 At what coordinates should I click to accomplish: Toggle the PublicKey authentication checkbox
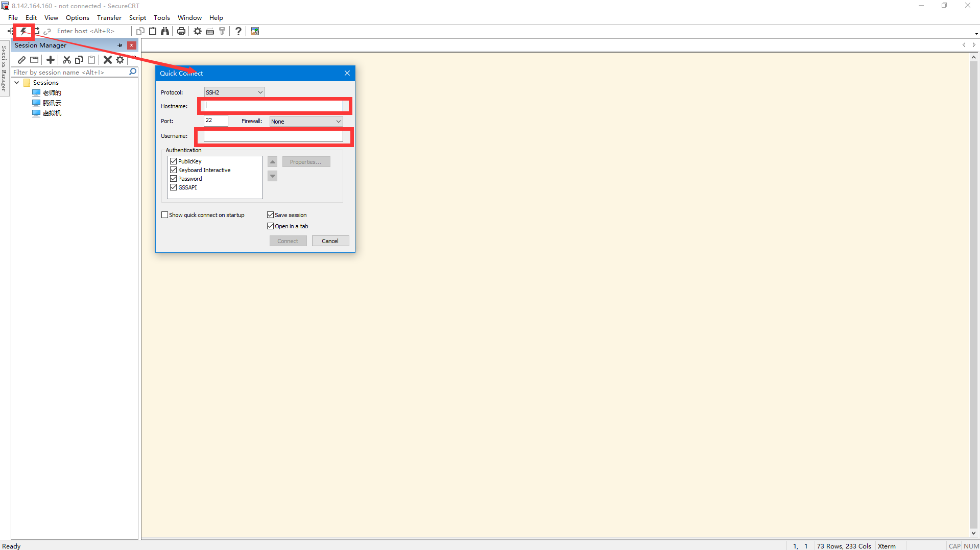click(x=174, y=161)
